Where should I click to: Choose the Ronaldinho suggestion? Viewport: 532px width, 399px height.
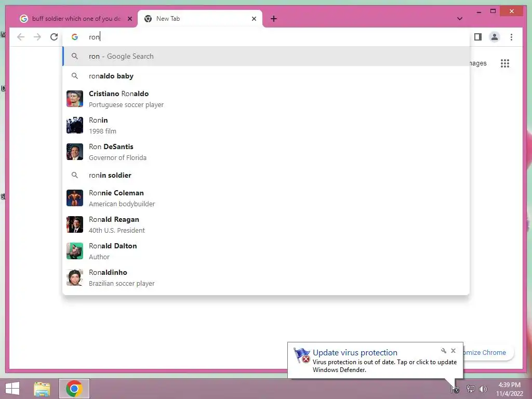click(x=266, y=277)
